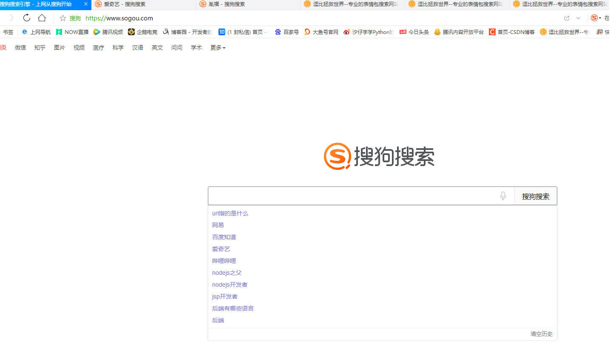
Task: Click the 搜狗搜索 search button
Action: point(536,196)
